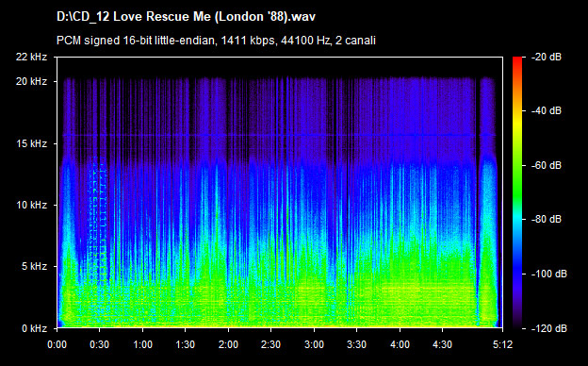Click the 10 kHz frequency label

[x=31, y=205]
